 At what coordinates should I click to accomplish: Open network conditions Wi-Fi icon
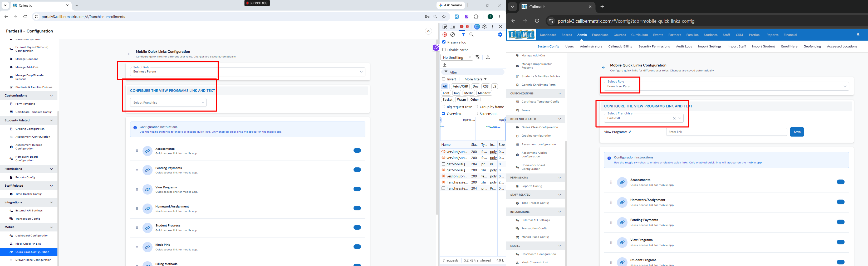pos(478,57)
